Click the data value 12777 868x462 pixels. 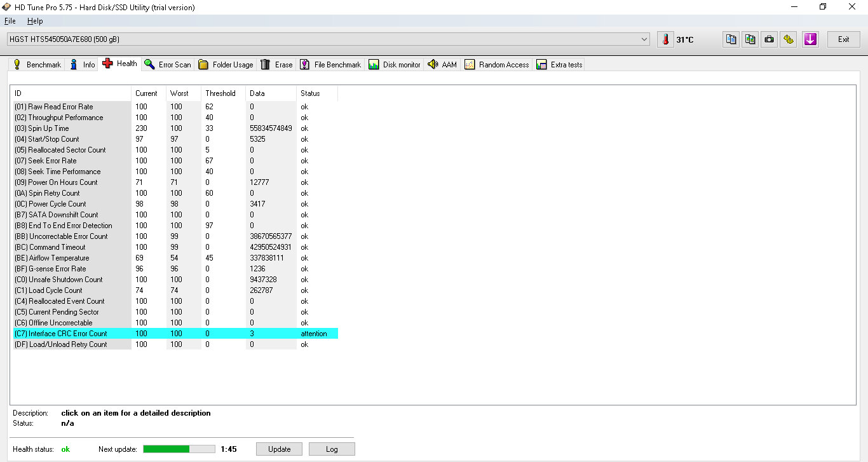pos(259,182)
